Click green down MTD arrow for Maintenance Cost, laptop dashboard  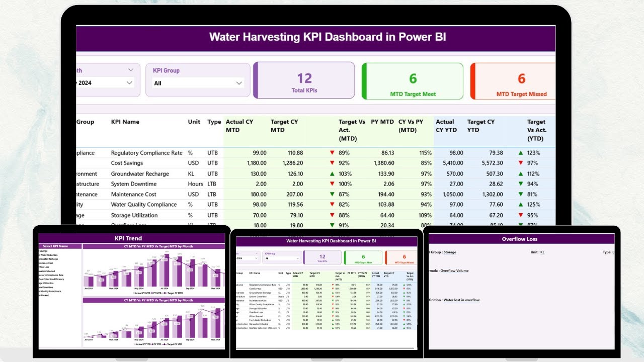[332, 194]
